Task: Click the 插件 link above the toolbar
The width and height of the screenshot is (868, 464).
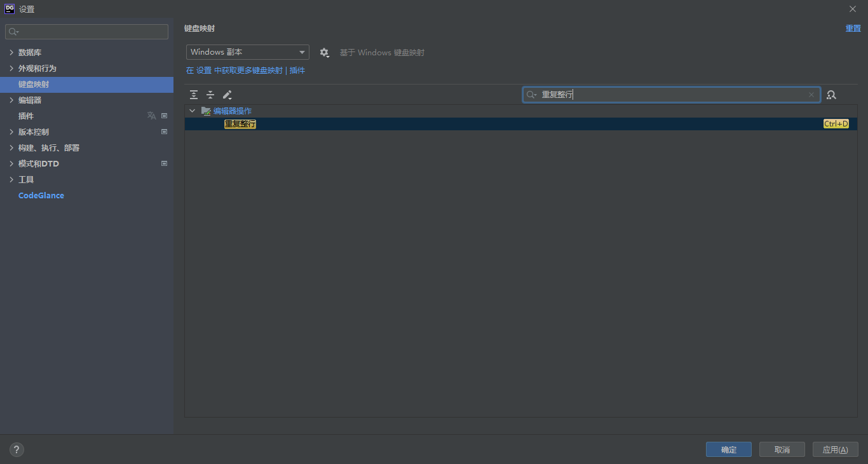Action: pos(297,70)
